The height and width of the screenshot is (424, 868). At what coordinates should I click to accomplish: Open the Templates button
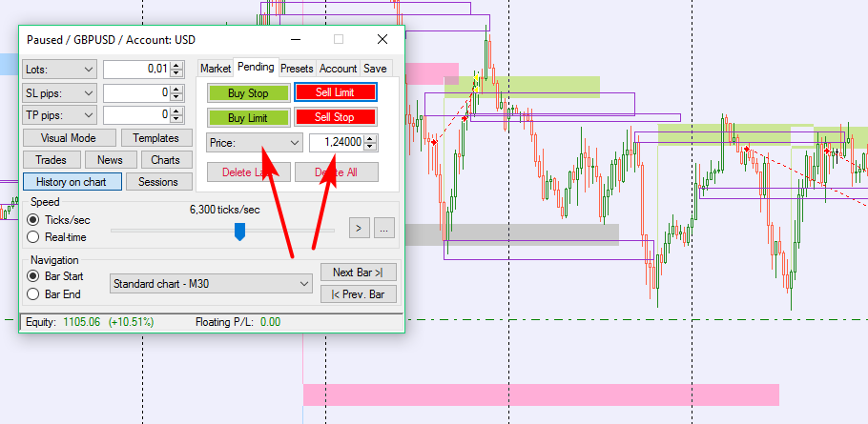[156, 137]
